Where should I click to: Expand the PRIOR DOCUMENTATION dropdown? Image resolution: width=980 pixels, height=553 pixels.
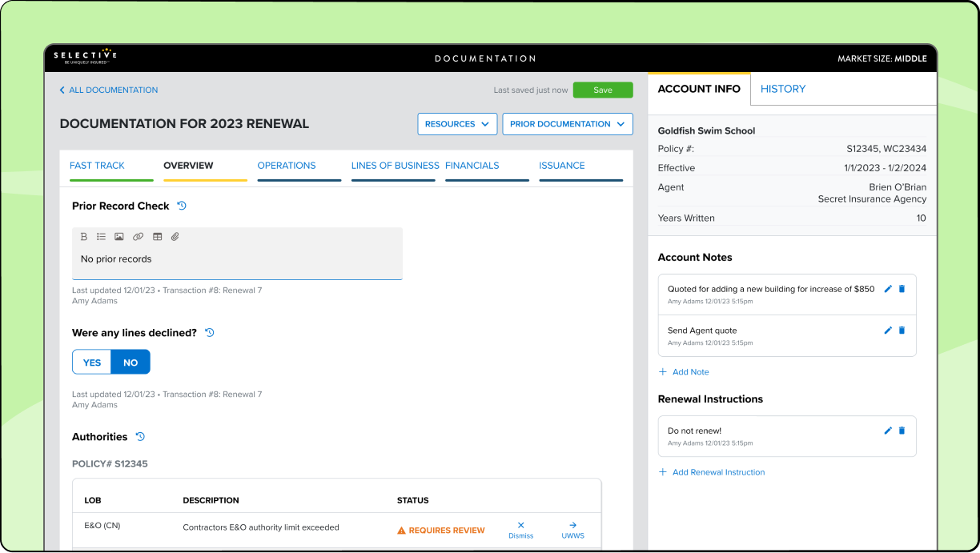click(x=567, y=124)
